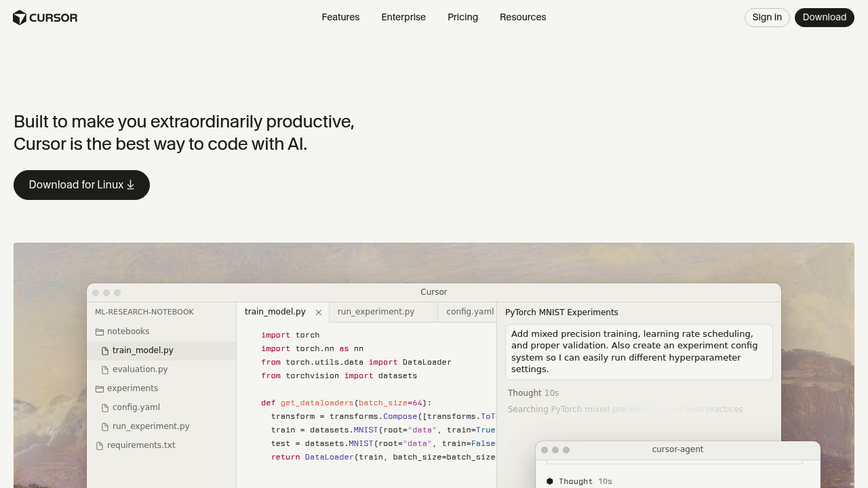Click the Sign in button
Viewport: 868px width, 488px height.
pyautogui.click(x=766, y=18)
